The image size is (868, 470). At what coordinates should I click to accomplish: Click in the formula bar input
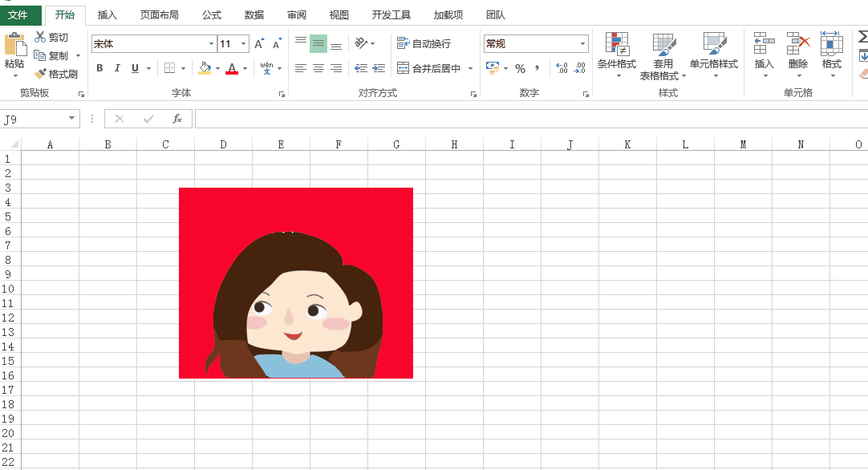pos(531,119)
